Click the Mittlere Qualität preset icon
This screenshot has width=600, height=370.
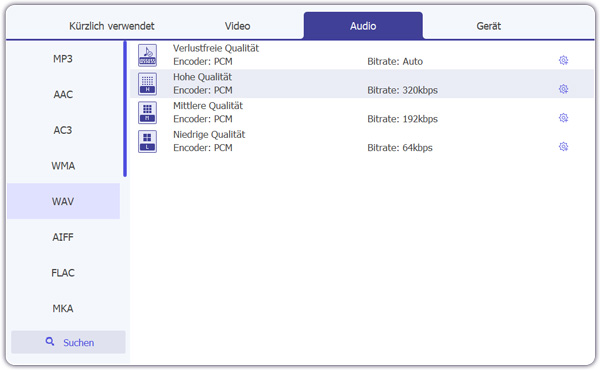[x=147, y=113]
